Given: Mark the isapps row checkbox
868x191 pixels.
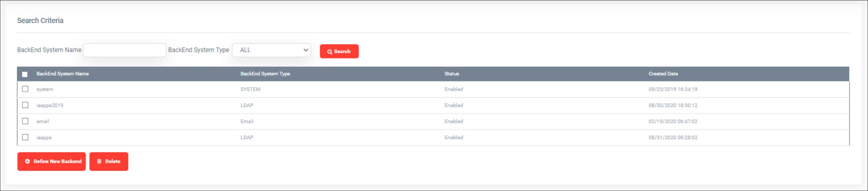Looking at the screenshot, I should [x=25, y=137].
